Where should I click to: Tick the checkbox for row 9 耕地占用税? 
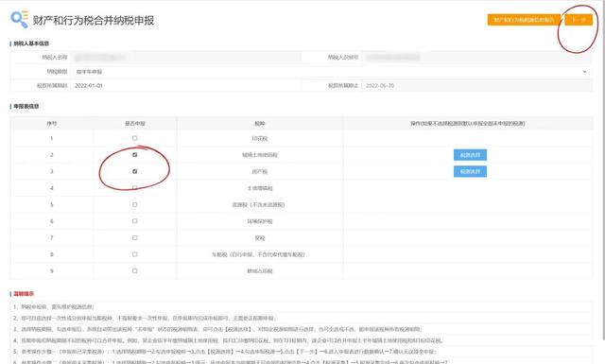point(134,271)
